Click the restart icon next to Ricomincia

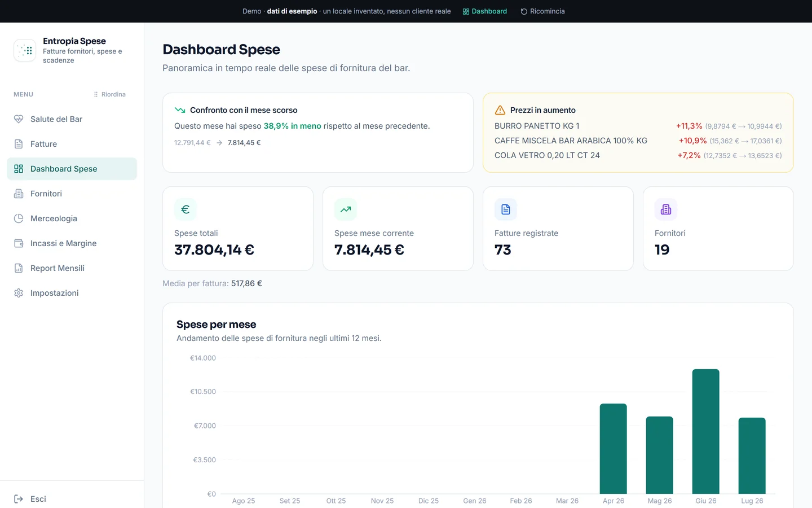tap(524, 11)
